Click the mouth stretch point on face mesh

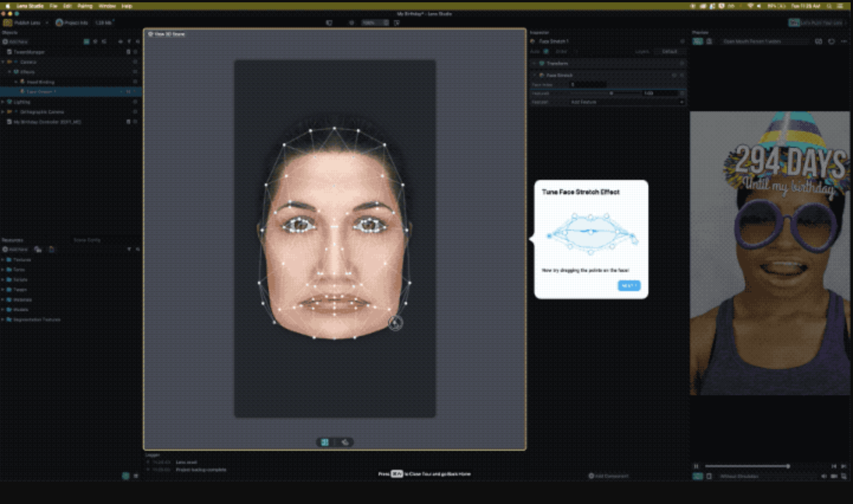pos(396,323)
